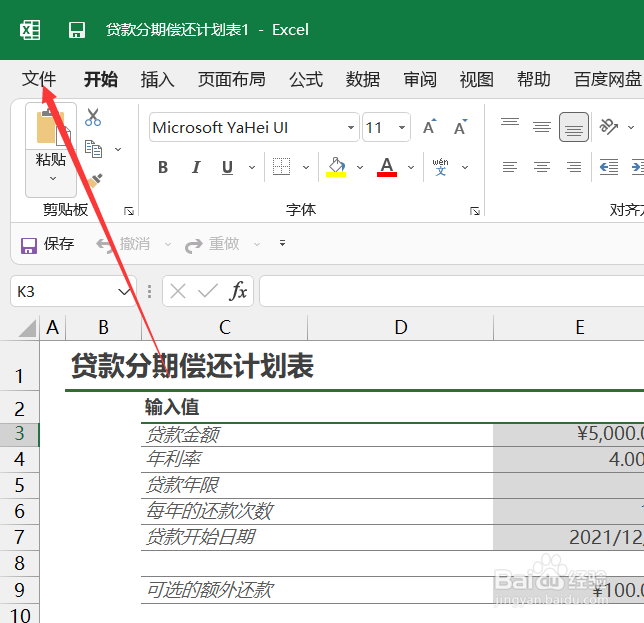
Task: Align text right
Action: (574, 167)
